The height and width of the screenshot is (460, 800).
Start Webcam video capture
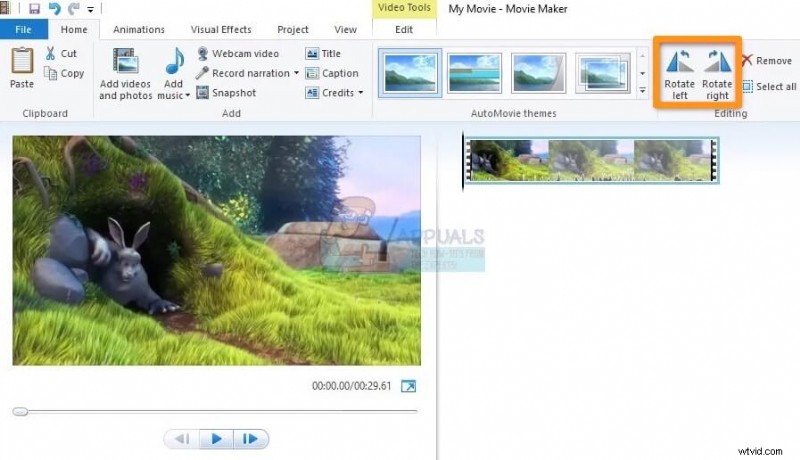(x=238, y=53)
